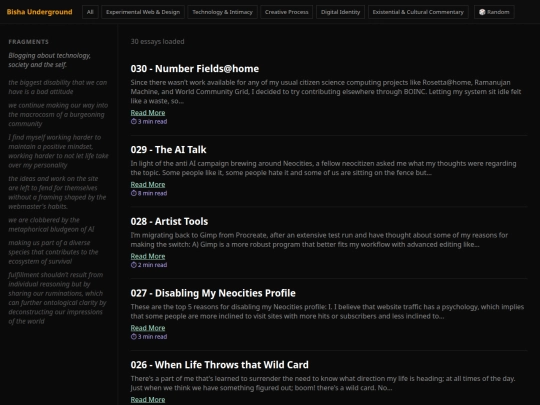Image resolution: width=540 pixels, height=405 pixels.
Task: Click the dice icon on Random
Action: click(482, 12)
